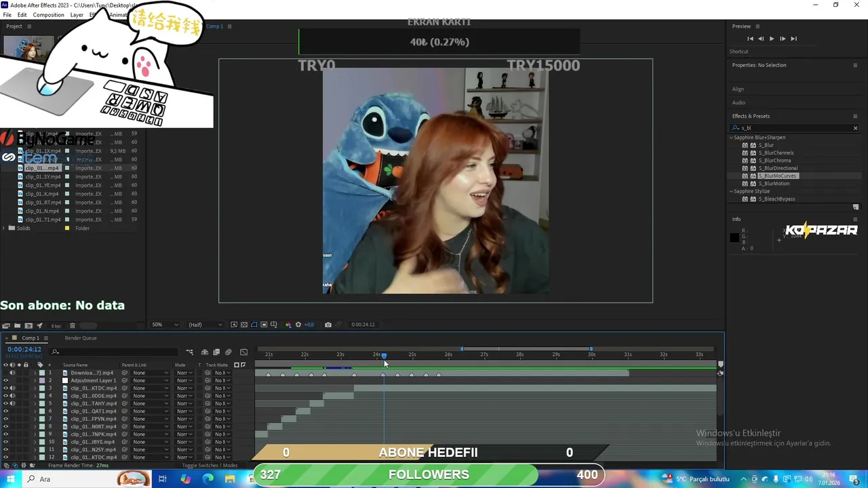The image size is (868, 488).
Task: Create new animation preset icon in Effects panel
Action: [x=856, y=207]
